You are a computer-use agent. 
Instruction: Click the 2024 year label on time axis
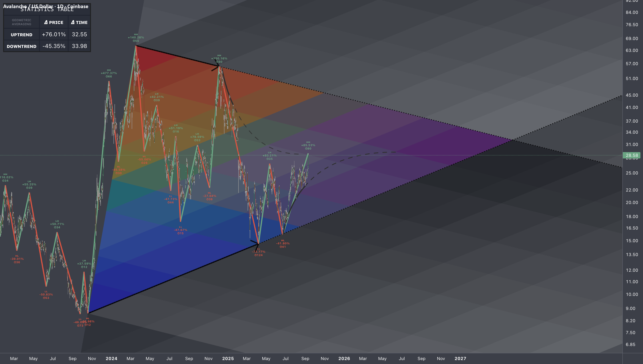(x=112, y=358)
